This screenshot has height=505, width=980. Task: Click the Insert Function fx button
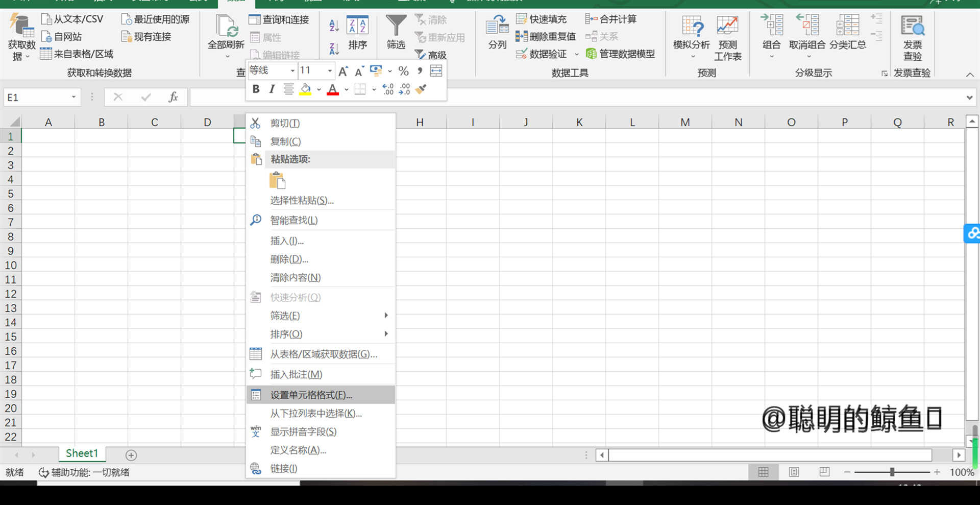pyautogui.click(x=173, y=97)
